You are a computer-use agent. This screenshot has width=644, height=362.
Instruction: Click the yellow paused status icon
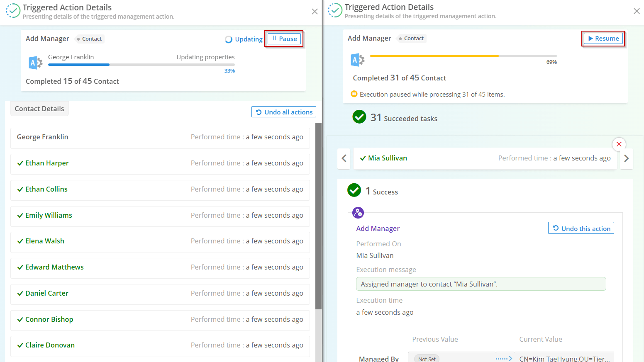(354, 94)
